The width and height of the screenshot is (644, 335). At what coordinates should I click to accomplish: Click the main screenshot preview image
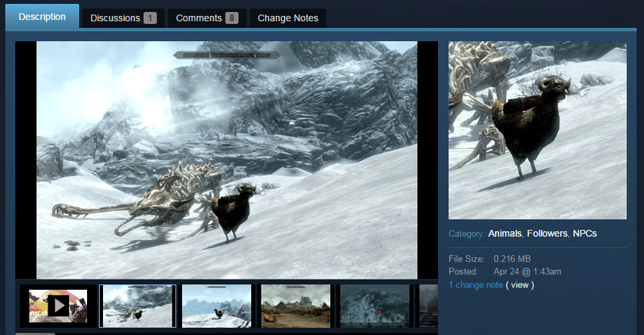tap(227, 160)
